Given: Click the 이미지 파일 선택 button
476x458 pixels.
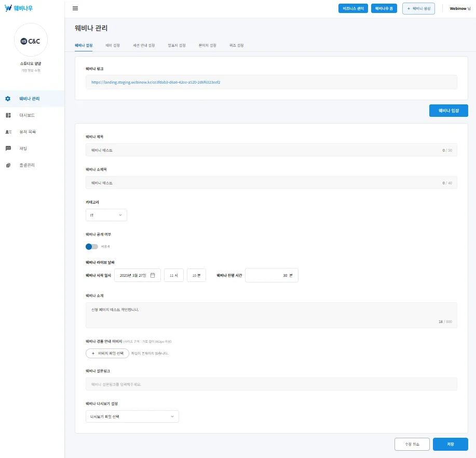Looking at the screenshot, I should coord(107,353).
